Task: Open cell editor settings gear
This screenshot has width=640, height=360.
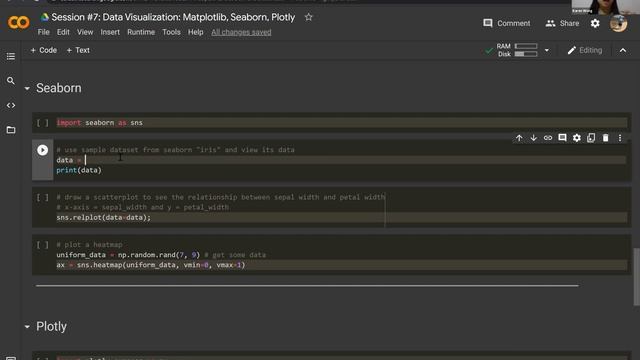Action: point(576,138)
